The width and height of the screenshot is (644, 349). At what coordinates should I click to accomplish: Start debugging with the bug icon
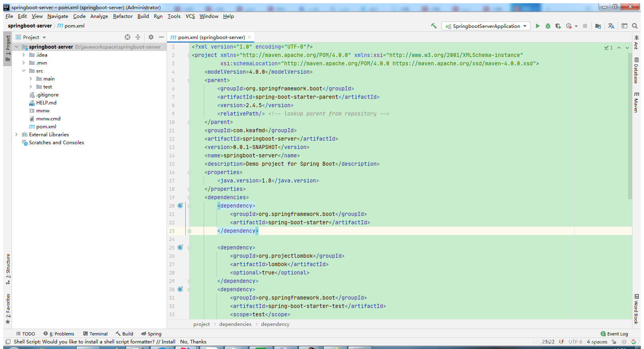548,26
